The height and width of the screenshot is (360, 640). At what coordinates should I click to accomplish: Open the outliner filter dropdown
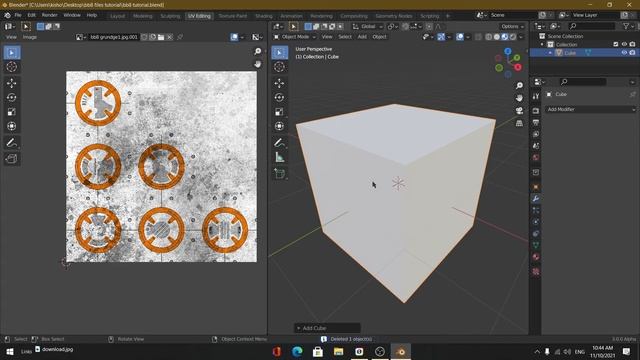pos(628,26)
